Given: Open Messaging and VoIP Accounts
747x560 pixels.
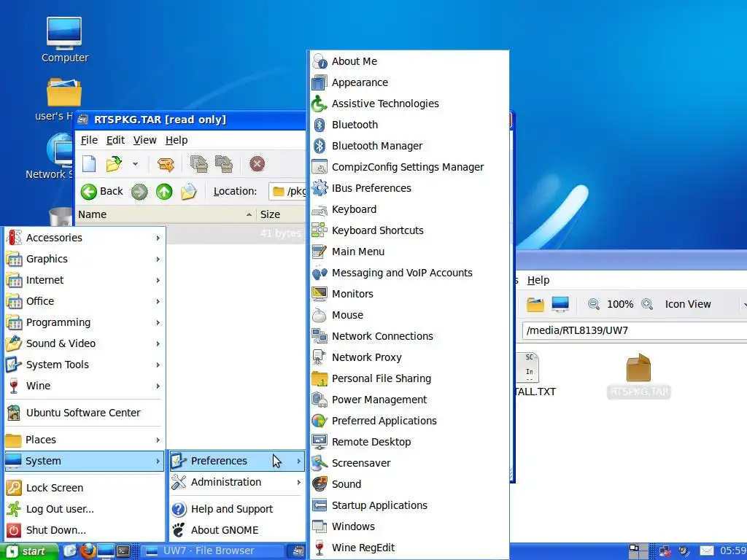Looking at the screenshot, I should [x=409, y=273].
